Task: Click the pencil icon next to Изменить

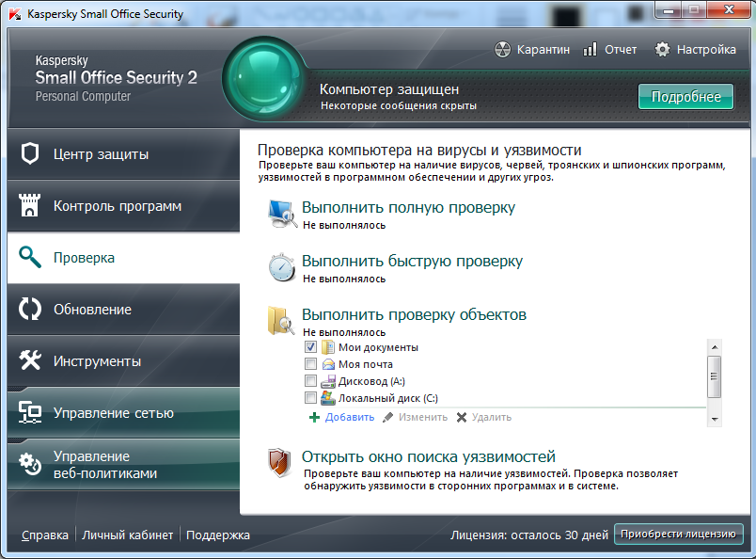Action: point(387,417)
